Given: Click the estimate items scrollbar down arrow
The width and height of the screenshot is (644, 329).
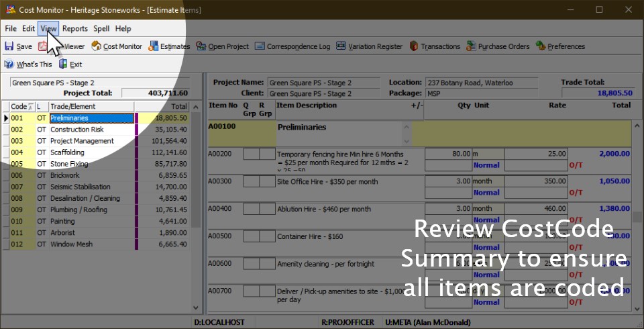Looking at the screenshot, I should click(x=637, y=308).
